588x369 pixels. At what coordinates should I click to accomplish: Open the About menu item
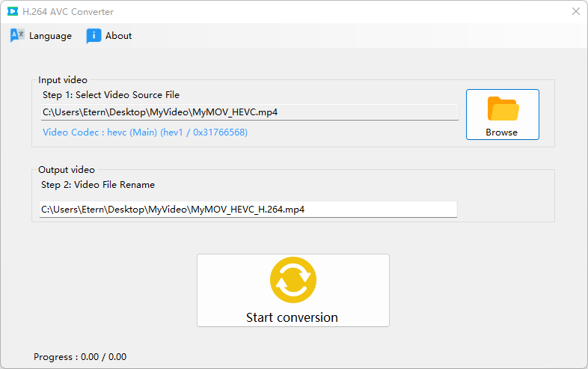pos(109,36)
